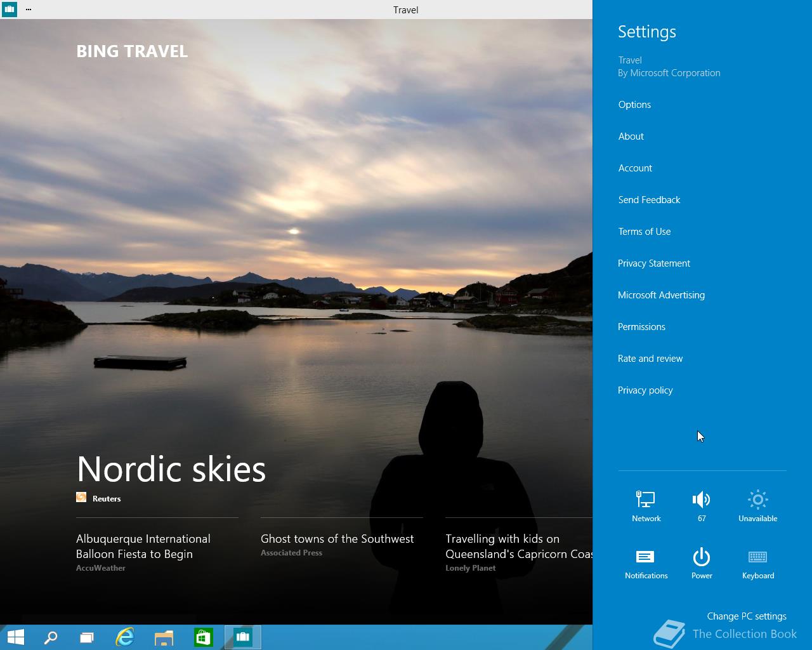Open Travelling with kids Queensland article
The height and width of the screenshot is (650, 812).
[519, 547]
